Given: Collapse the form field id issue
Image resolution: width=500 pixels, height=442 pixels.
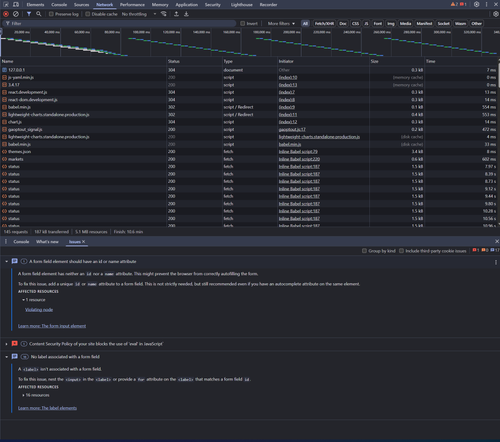Looking at the screenshot, I should 6,261.
